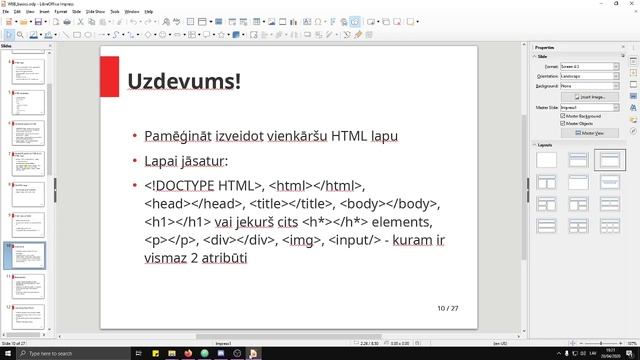Open the Background dropdown
Viewport: 640px width, 360px height.
pyautogui.click(x=589, y=86)
